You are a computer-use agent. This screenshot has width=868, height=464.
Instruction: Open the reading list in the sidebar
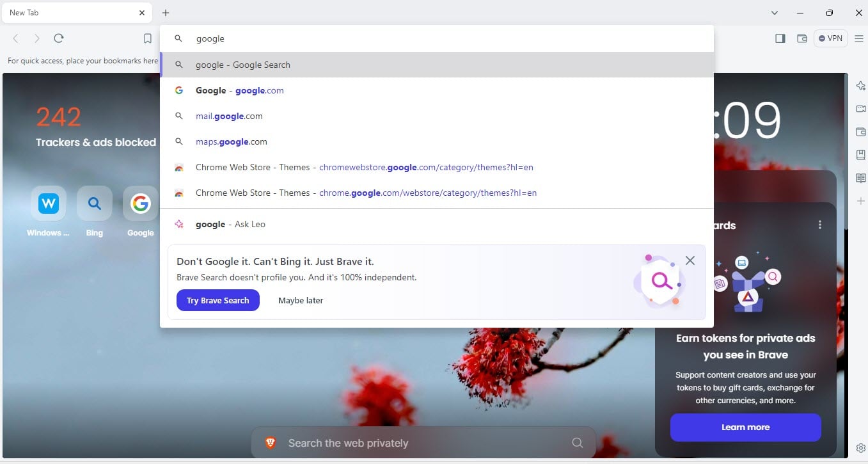(861, 178)
